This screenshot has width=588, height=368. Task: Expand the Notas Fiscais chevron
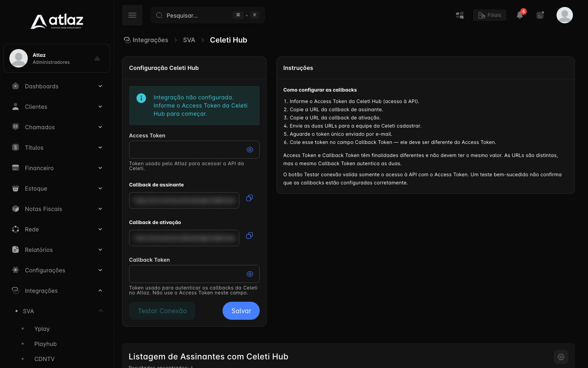[100, 209]
